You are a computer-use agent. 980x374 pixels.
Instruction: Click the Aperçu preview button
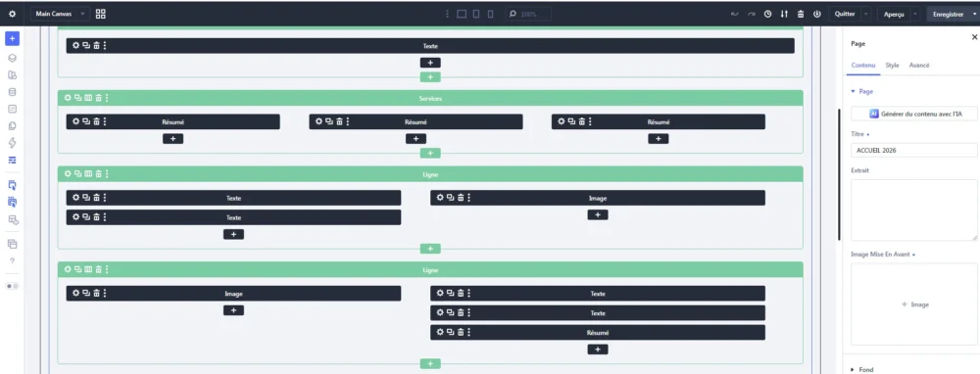pos(894,14)
